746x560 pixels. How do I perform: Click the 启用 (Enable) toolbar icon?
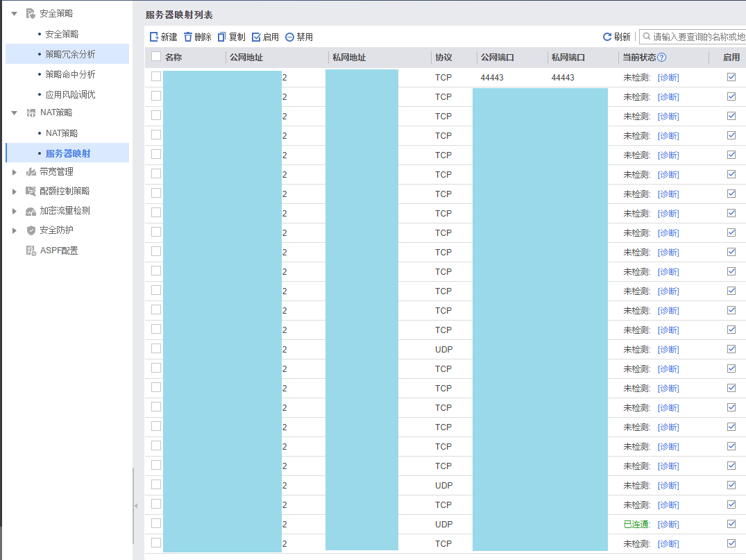coord(256,37)
